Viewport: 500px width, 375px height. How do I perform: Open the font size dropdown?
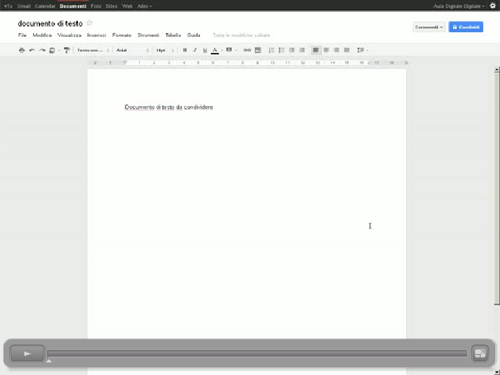[165, 50]
